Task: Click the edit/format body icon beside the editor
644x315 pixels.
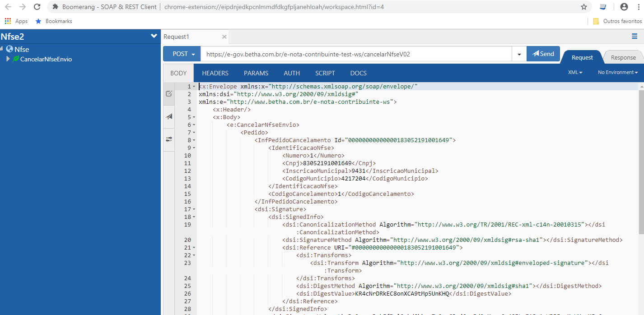Action: point(169,94)
